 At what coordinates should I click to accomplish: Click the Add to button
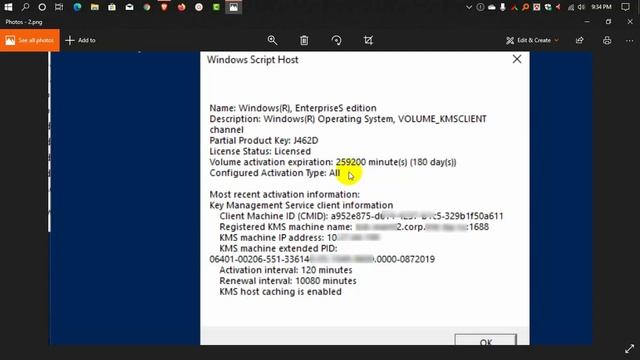tap(80, 40)
